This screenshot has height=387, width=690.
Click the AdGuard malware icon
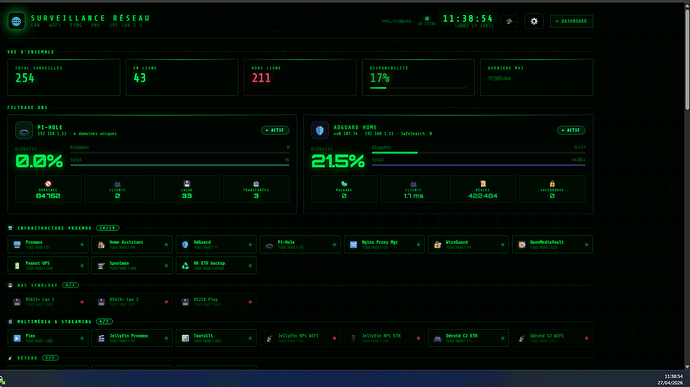tap(344, 184)
